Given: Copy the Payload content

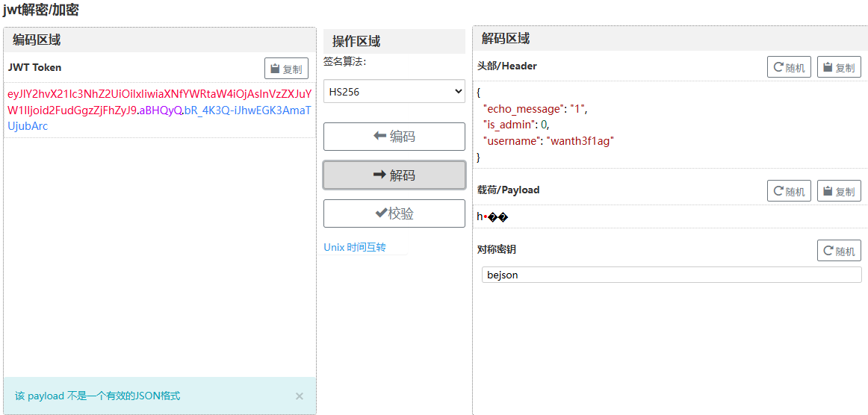Looking at the screenshot, I should [x=839, y=191].
